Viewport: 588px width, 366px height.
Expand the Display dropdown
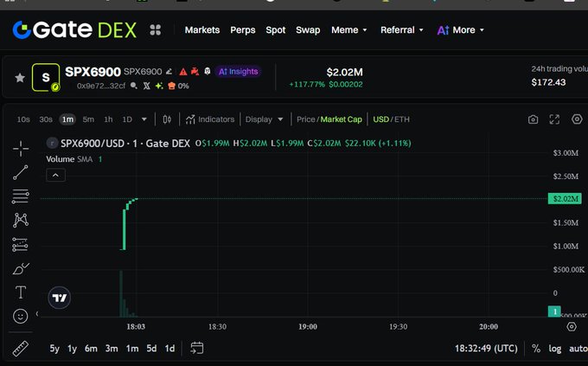click(x=264, y=119)
